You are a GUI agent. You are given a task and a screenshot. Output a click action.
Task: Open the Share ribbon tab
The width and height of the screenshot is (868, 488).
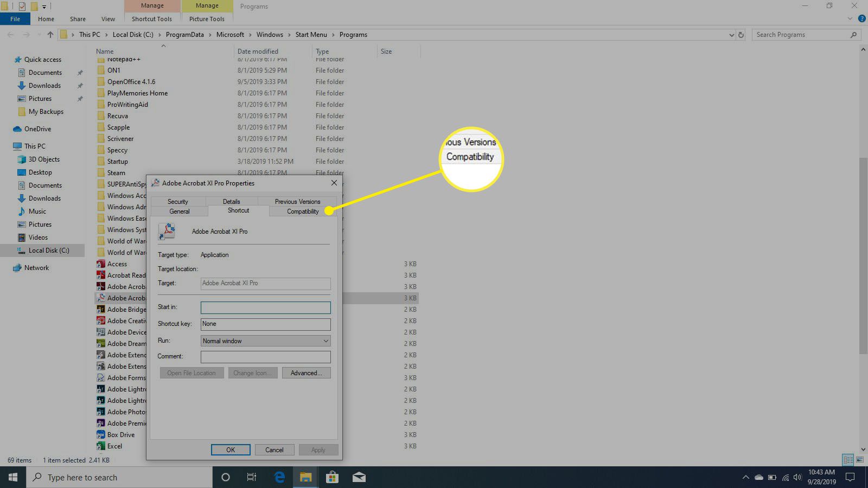(x=78, y=19)
